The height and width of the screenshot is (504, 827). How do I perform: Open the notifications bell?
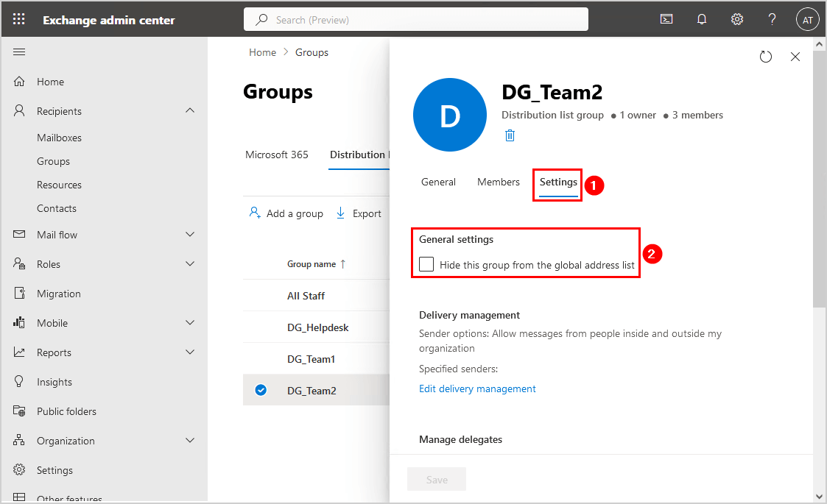(702, 20)
